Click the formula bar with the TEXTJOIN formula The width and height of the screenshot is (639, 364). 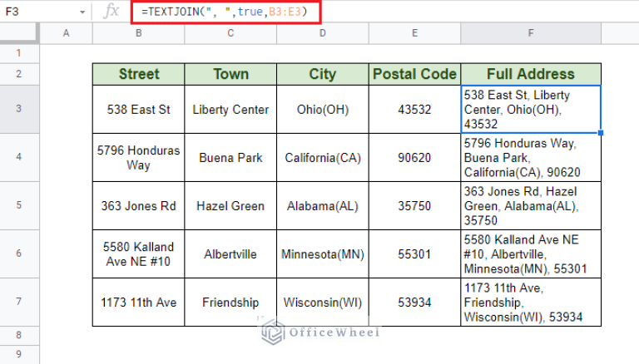[x=226, y=12]
